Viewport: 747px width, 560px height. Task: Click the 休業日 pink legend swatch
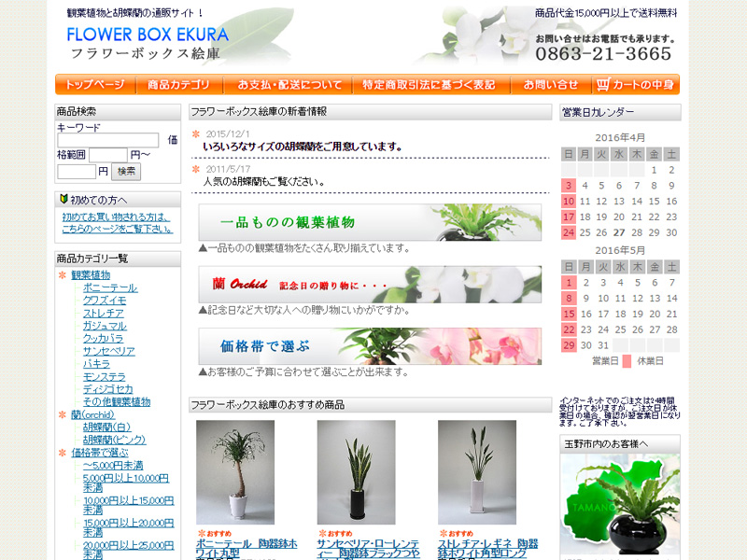coord(627,361)
